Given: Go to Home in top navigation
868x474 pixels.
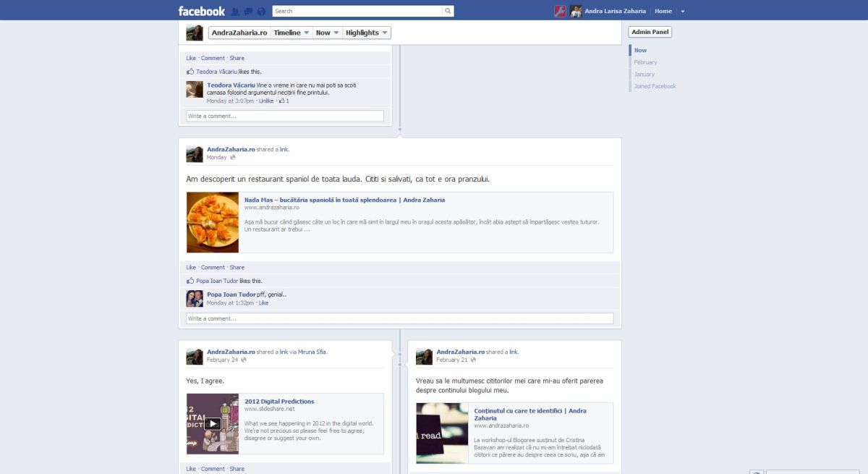Looking at the screenshot, I should tap(663, 12).
